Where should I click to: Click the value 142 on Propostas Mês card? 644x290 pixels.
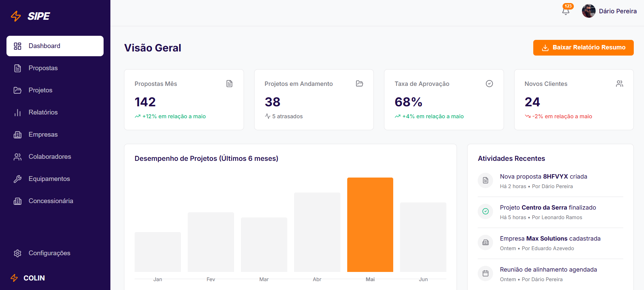point(145,102)
